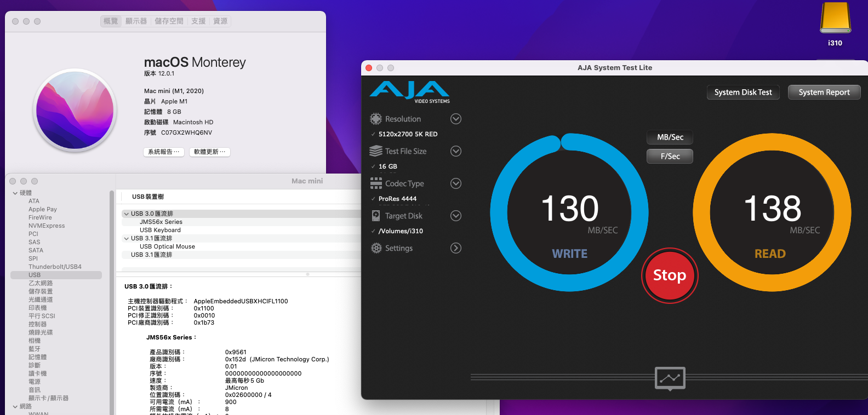Select the 16 GB file size option

388,166
